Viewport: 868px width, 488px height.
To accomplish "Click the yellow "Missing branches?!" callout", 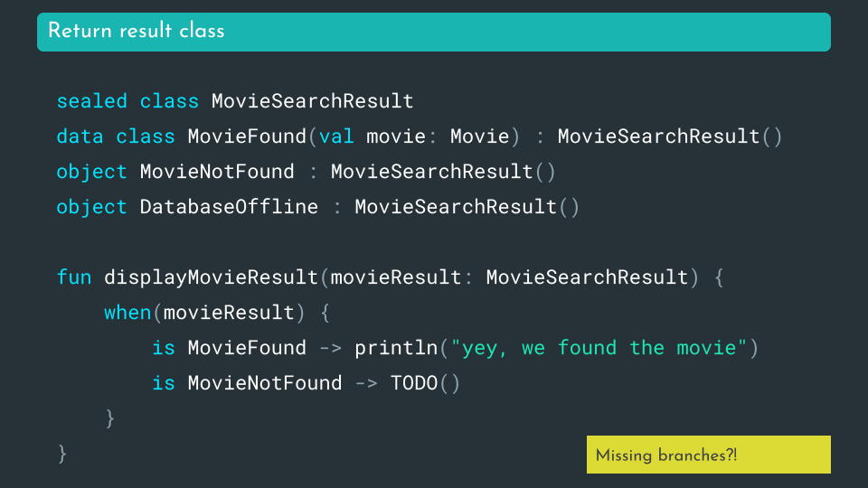I will point(666,455).
